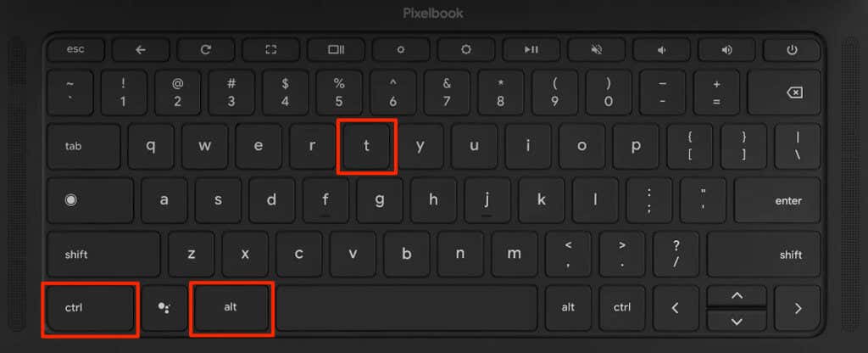The height and width of the screenshot is (353, 868).
Task: Click the backspace key
Action: point(793,92)
